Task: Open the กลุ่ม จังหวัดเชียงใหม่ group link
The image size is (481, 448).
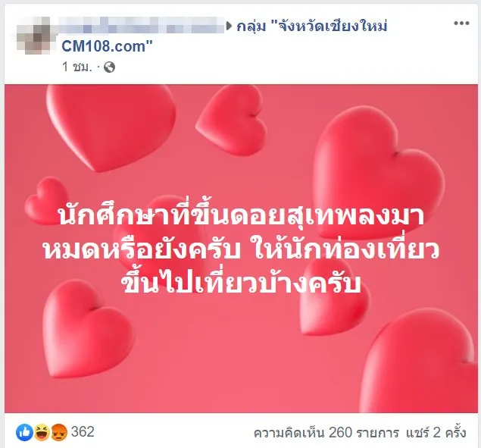Action: pos(312,27)
